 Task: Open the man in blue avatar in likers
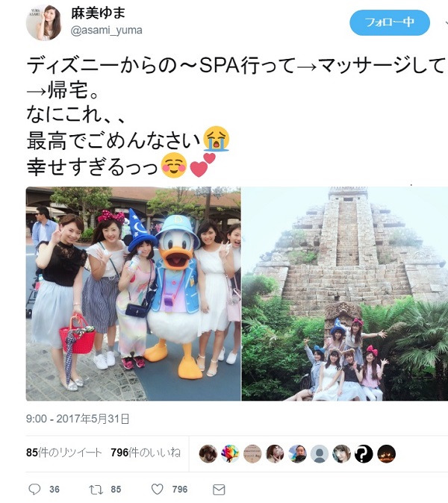(297, 454)
